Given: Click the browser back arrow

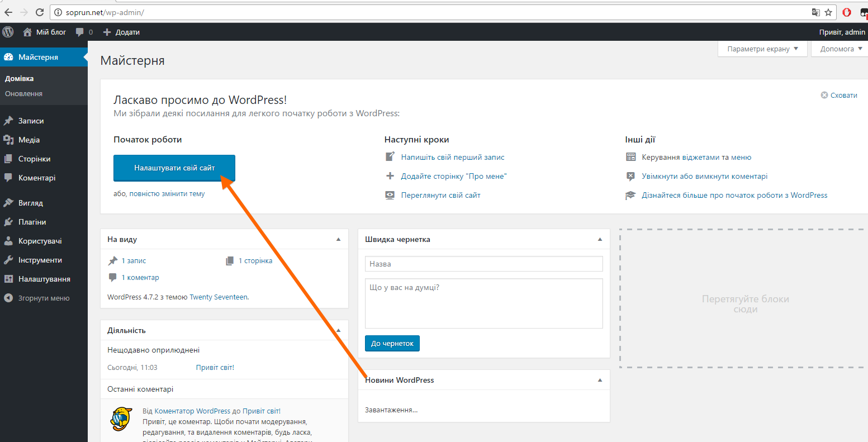Looking at the screenshot, I should [x=8, y=12].
